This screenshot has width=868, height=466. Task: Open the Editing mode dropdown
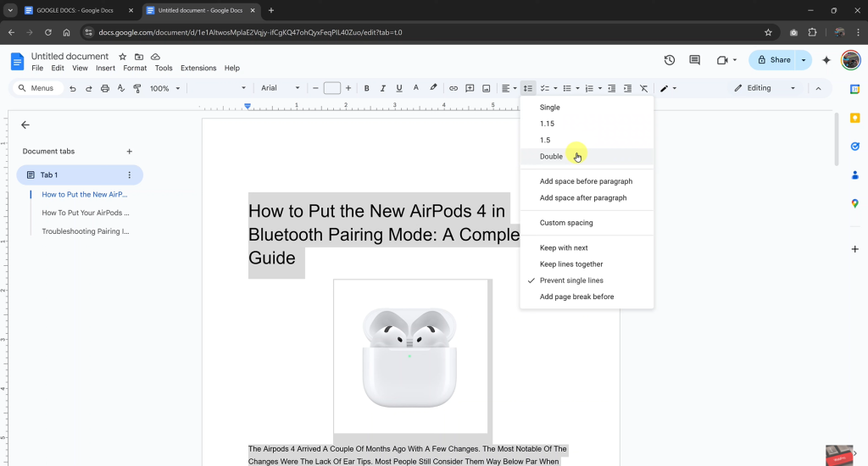pyautogui.click(x=765, y=88)
